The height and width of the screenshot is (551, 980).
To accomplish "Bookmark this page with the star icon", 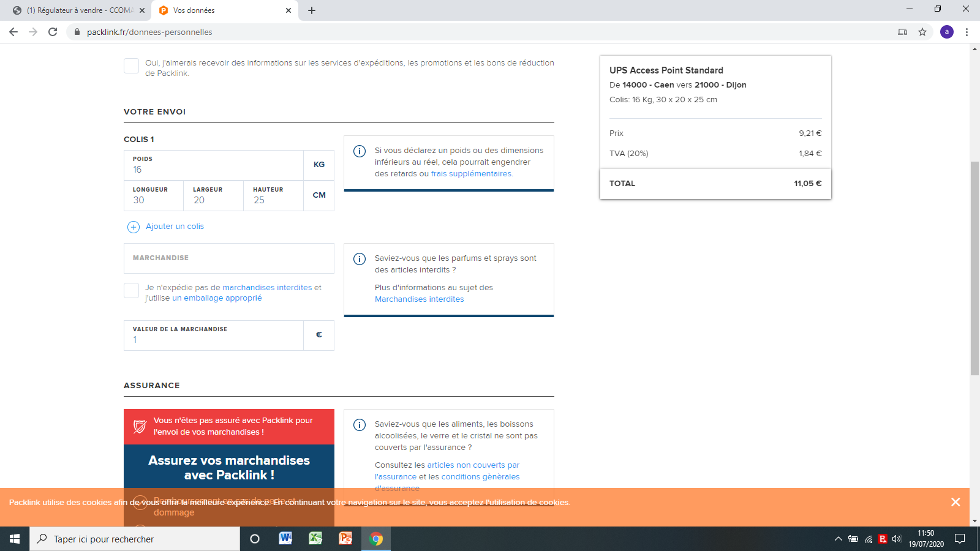I will 922,32.
